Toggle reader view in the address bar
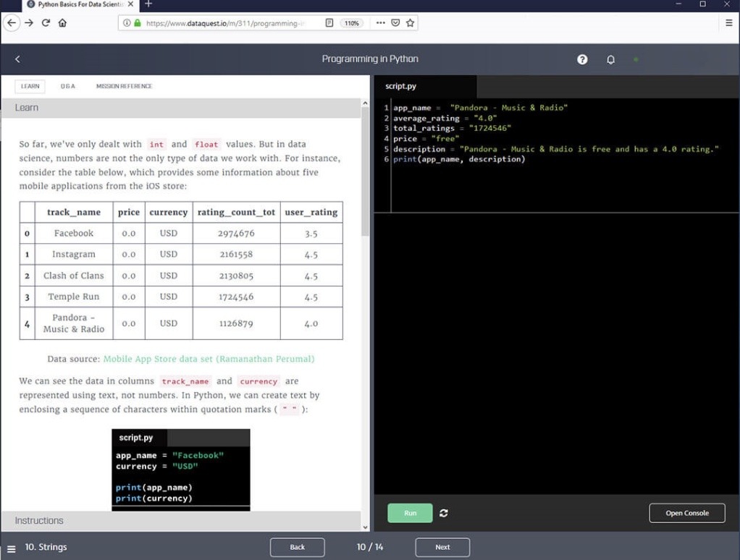The height and width of the screenshot is (560, 740). pyautogui.click(x=329, y=22)
